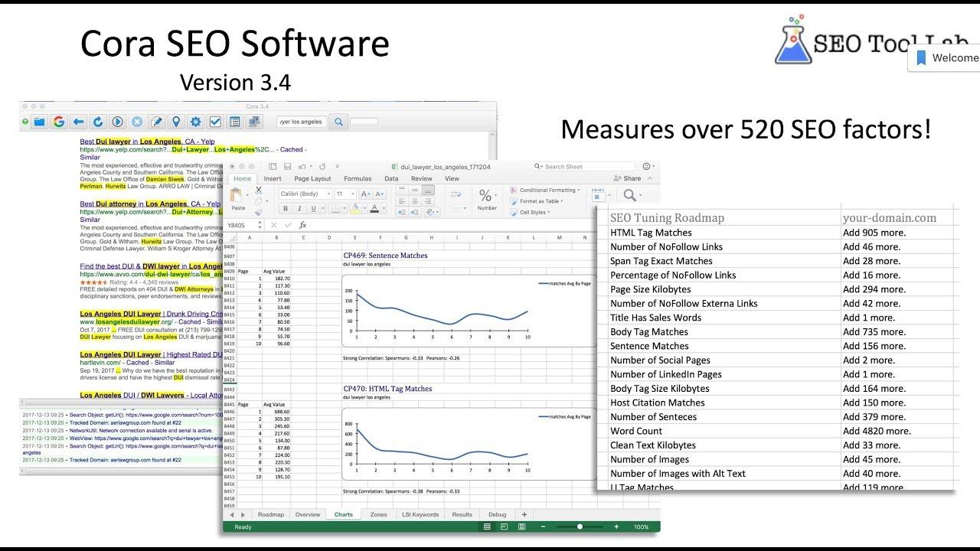This screenshot has height=551, width=980.
Task: Click the Paste clipboard icon in Excel ribbon
Action: coord(236,197)
